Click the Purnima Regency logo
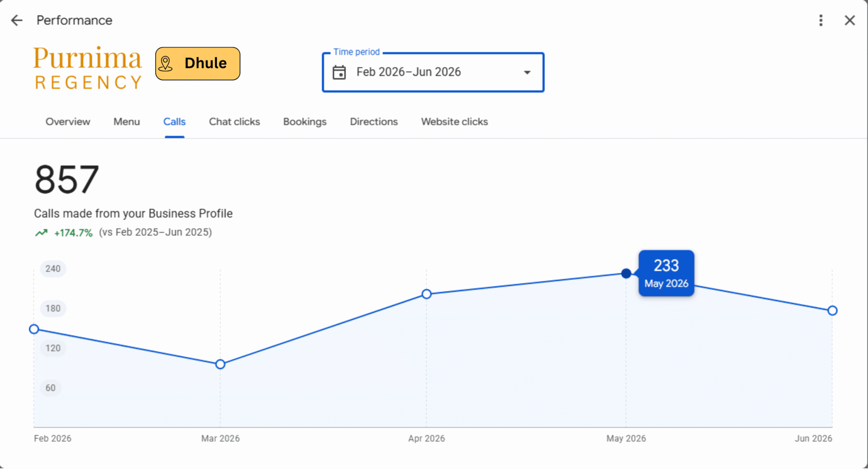Image resolution: width=868 pixels, height=469 pixels. (x=87, y=68)
